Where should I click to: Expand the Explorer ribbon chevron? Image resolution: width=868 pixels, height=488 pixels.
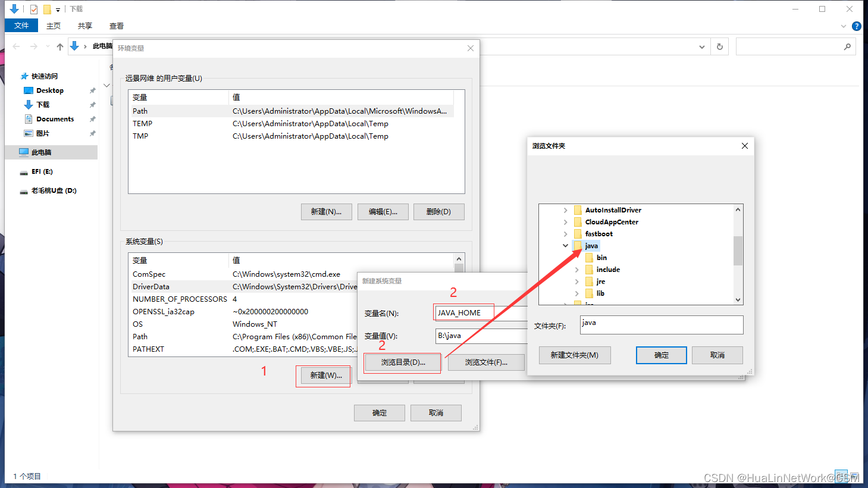click(843, 26)
